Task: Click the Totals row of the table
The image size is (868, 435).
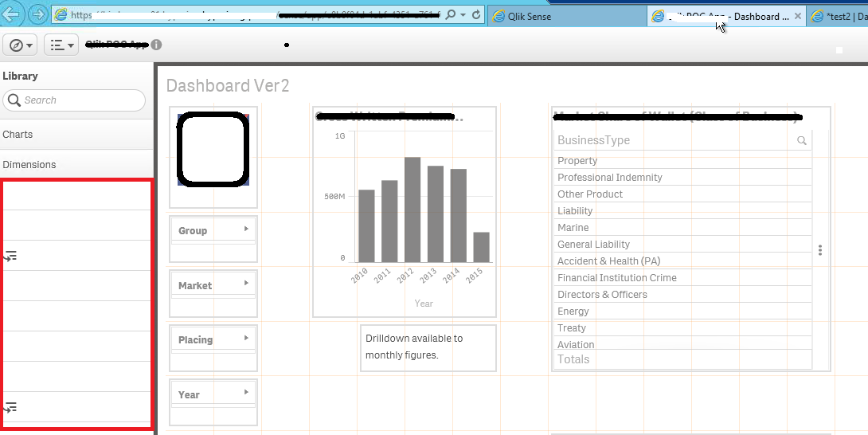Action: point(682,359)
